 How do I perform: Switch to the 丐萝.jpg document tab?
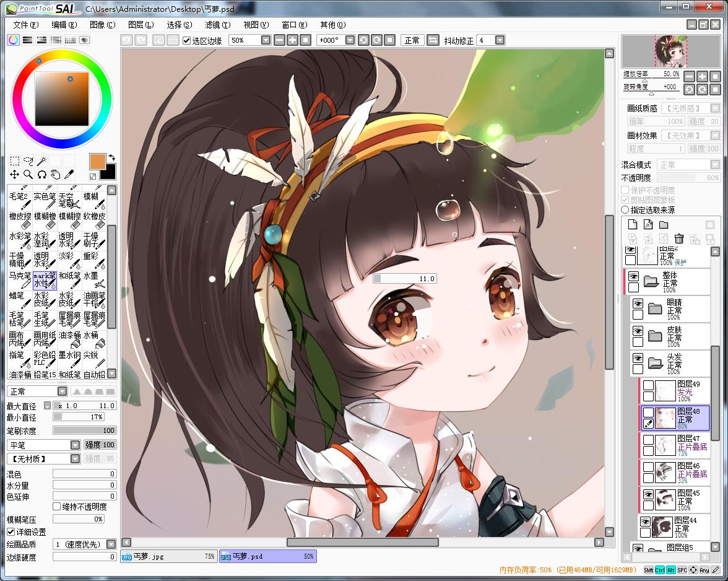point(168,556)
